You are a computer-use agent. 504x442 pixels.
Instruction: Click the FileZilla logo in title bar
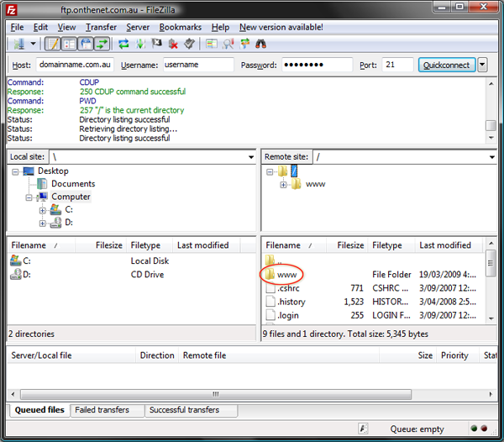12,10
